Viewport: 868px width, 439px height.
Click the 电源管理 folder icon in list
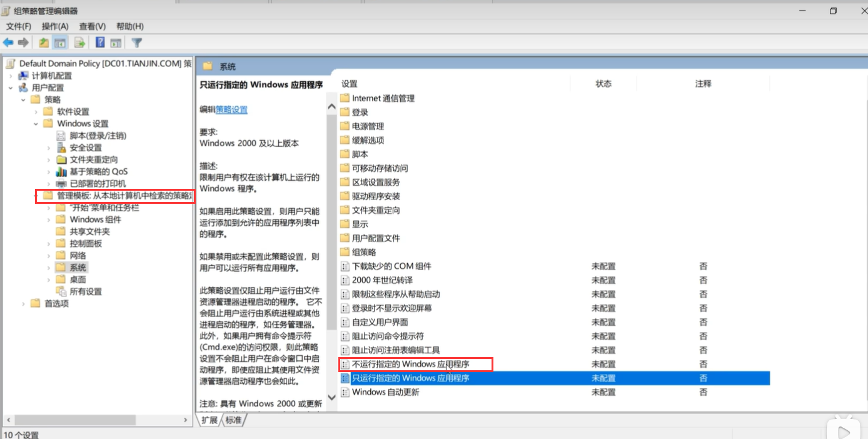pyautogui.click(x=345, y=126)
